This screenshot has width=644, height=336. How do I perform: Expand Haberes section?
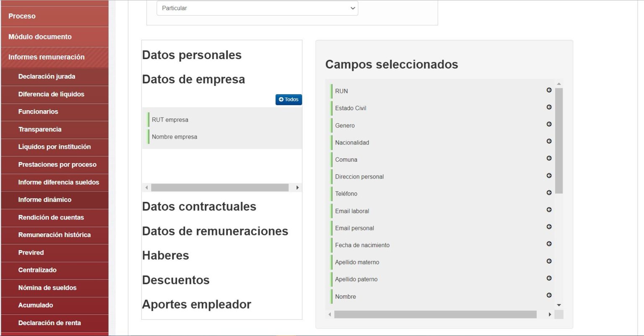point(166,256)
